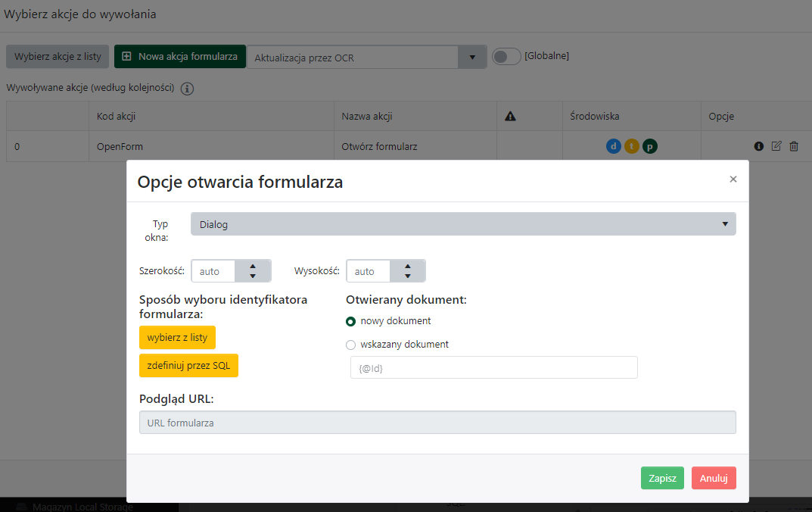Save the dialog with the Zapisz button
This screenshot has width=812, height=512.
click(x=661, y=478)
